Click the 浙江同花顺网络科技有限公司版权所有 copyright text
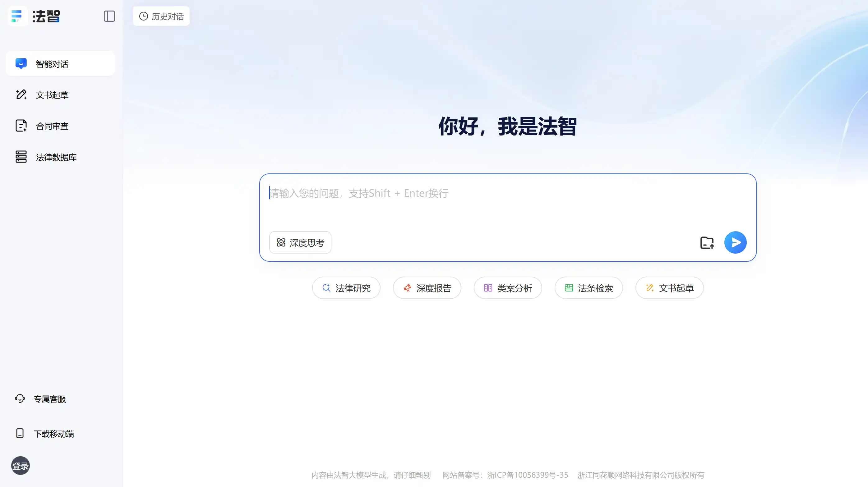This screenshot has width=868, height=487. 641,475
